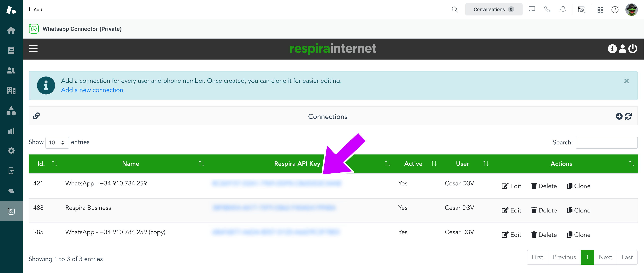The height and width of the screenshot is (273, 644).
Task: Edit connection 985
Action: pos(511,235)
